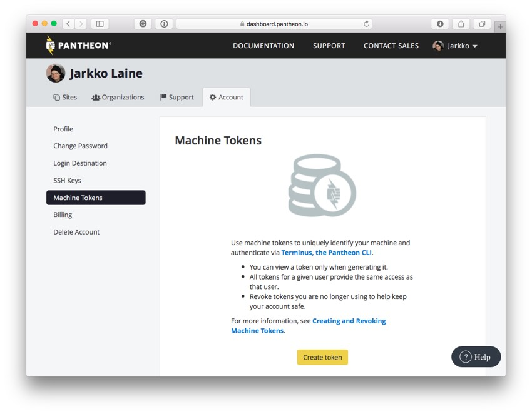Click the Pantheon logo in header
The width and height of the screenshot is (532, 414).
pos(78,46)
